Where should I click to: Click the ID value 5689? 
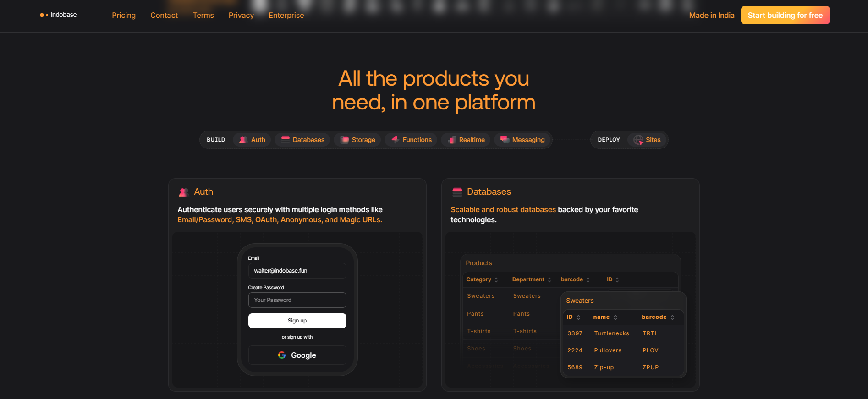(575, 367)
